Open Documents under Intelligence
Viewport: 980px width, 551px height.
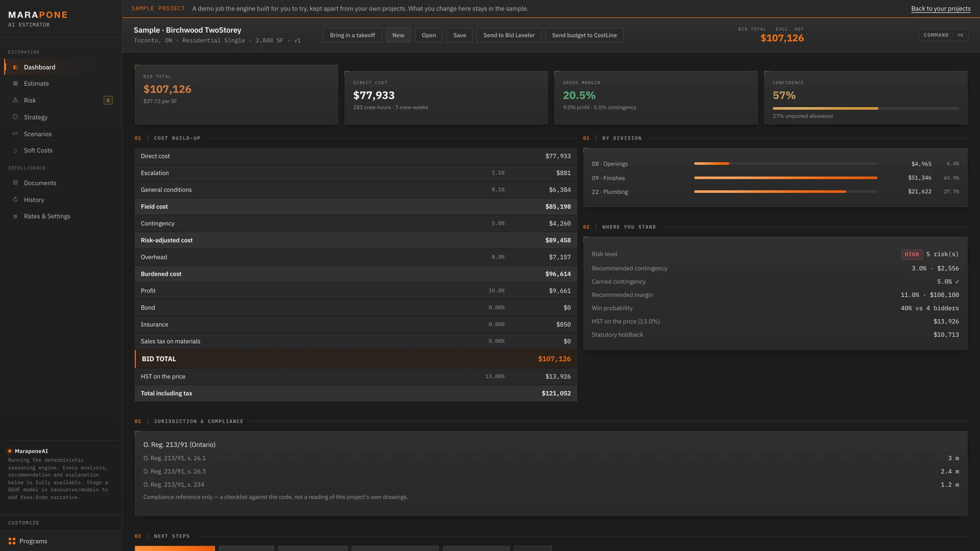[x=61, y=183]
